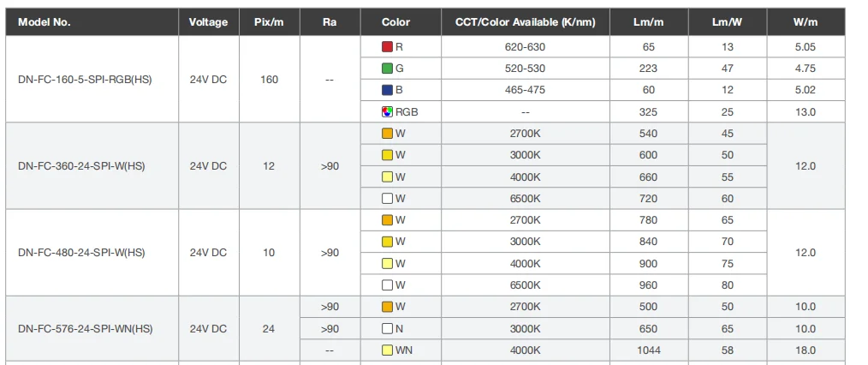This screenshot has height=365, width=868.
Task: Select the Lm/W column header
Action: click(727, 22)
